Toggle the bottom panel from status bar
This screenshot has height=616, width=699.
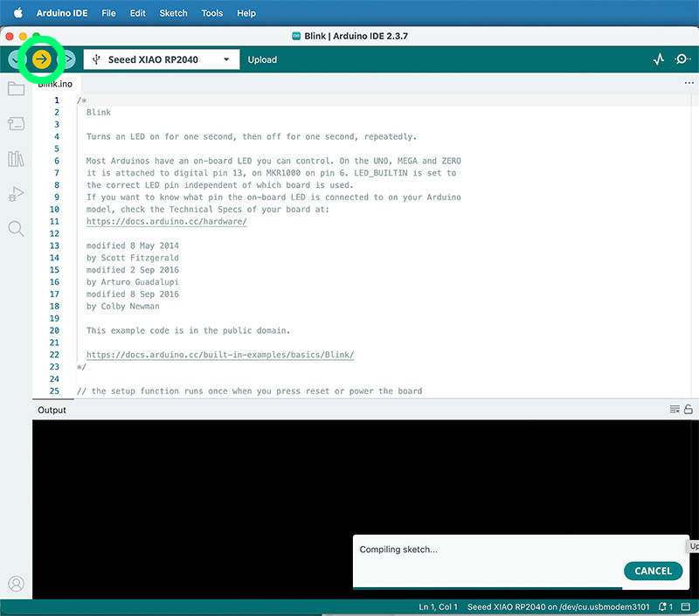pyautogui.click(x=686, y=606)
